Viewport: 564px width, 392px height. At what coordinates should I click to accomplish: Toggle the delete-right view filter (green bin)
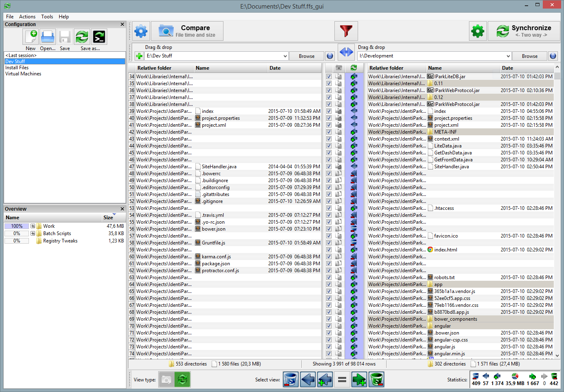pyautogui.click(x=376, y=380)
